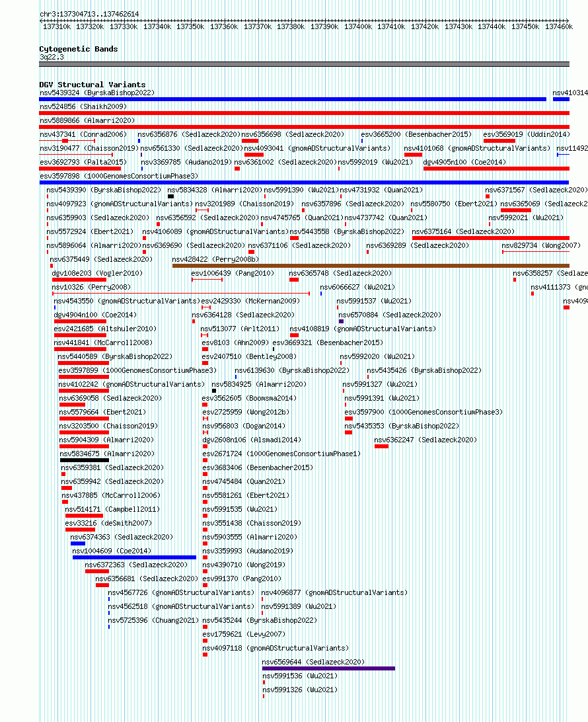
Task: Open nsv6356876 (Sedlazeck2020) variant
Action: pos(189,134)
